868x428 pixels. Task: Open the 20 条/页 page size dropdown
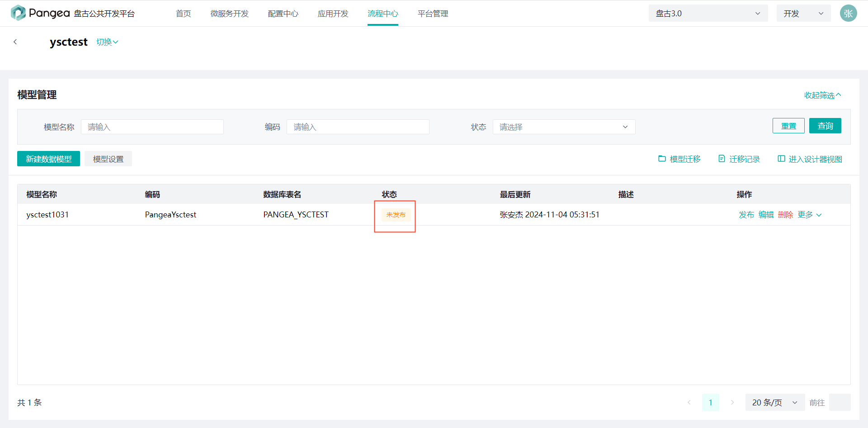point(775,402)
